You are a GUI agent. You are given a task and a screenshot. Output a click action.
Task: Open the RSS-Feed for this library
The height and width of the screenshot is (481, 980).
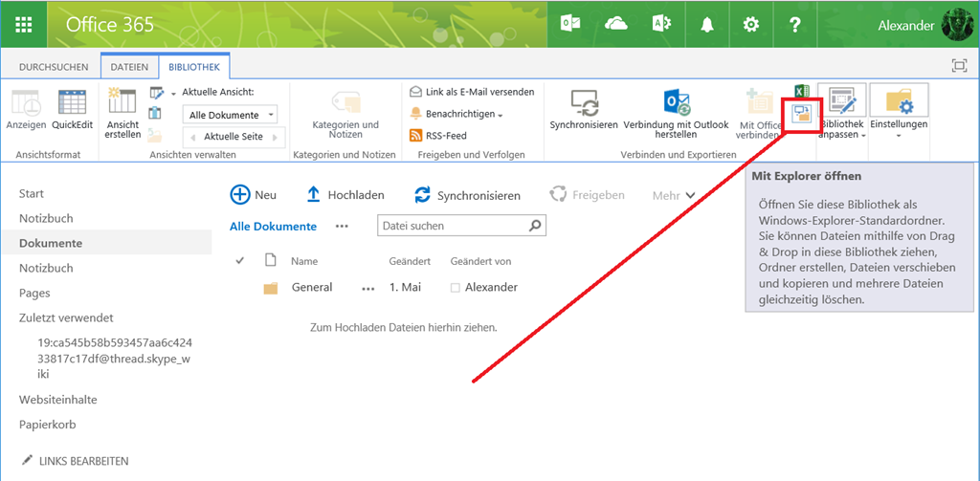[438, 136]
